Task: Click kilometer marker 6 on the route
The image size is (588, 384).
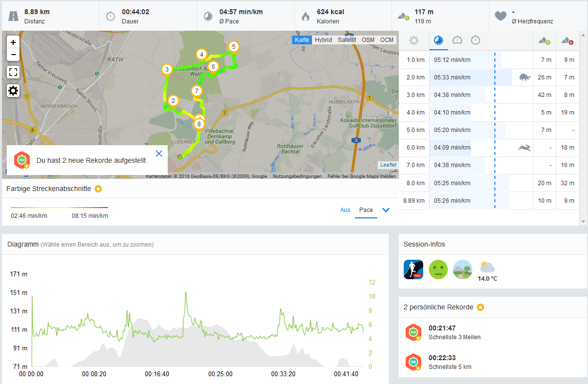Action: point(213,66)
